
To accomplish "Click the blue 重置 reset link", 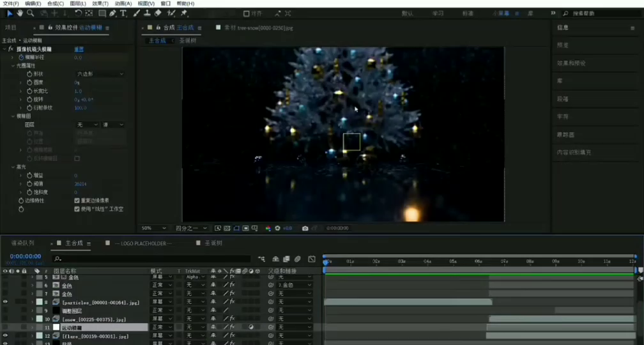I will point(79,49).
